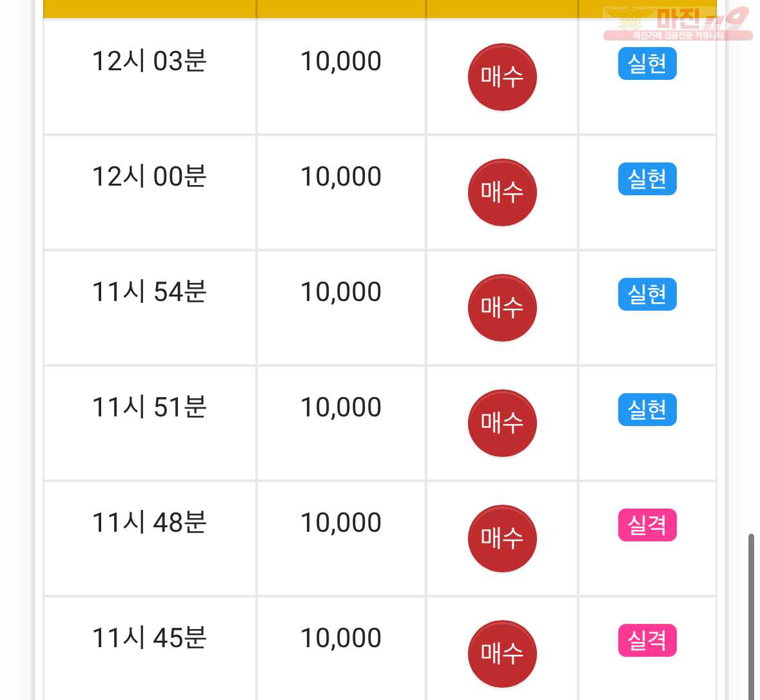
Task: Click the 실현 badge in the 12시 03분 row
Action: (x=647, y=64)
